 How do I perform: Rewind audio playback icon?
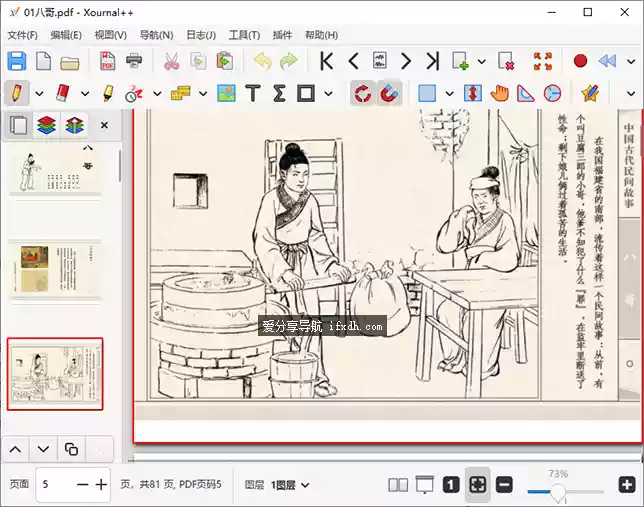pos(607,61)
